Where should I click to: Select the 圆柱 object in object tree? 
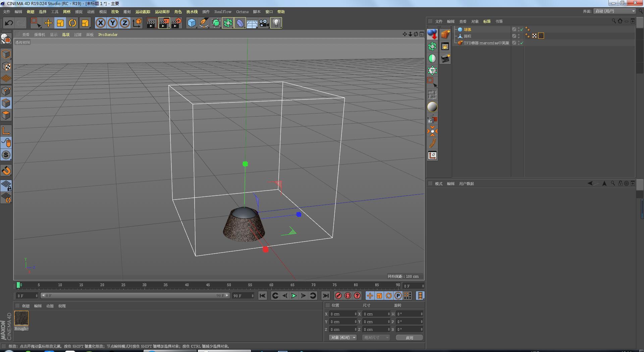coord(467,36)
